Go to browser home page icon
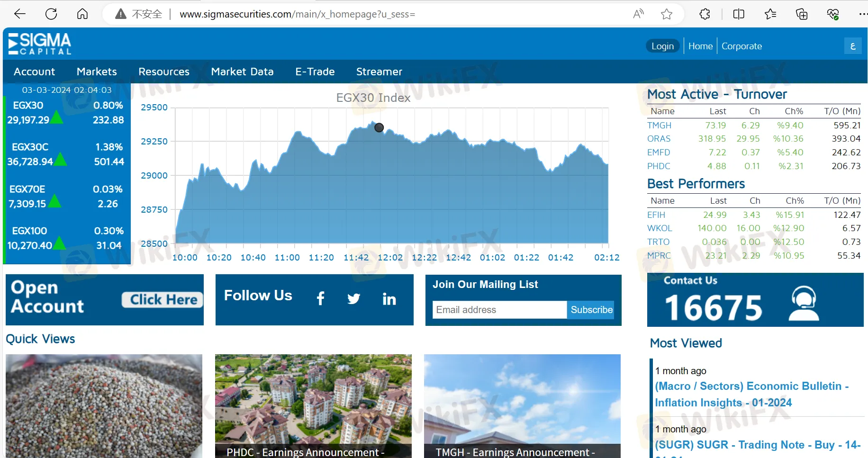This screenshot has height=458, width=868. pos(82,14)
